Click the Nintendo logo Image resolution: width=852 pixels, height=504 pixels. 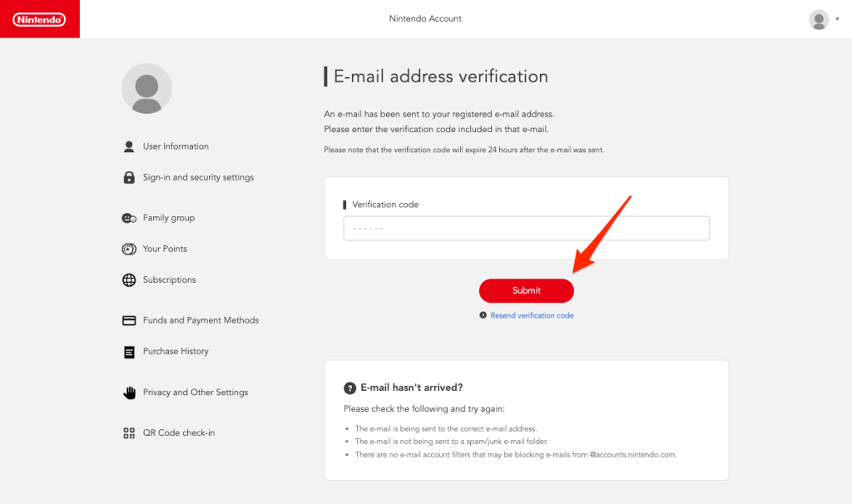[39, 19]
